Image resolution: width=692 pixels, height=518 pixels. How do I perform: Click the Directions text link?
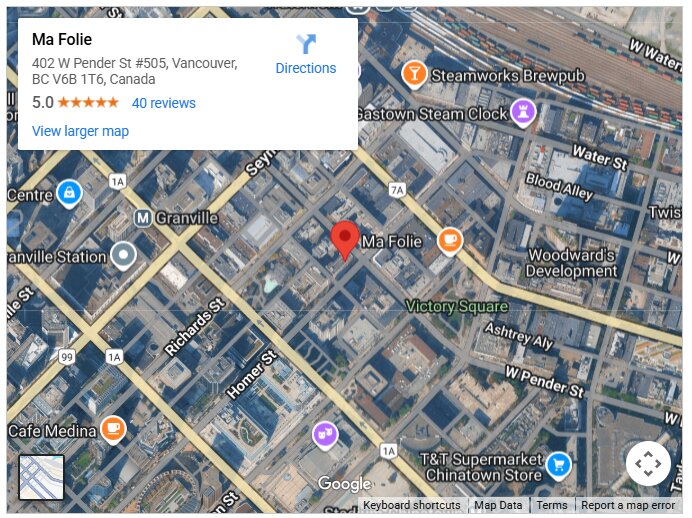306,68
